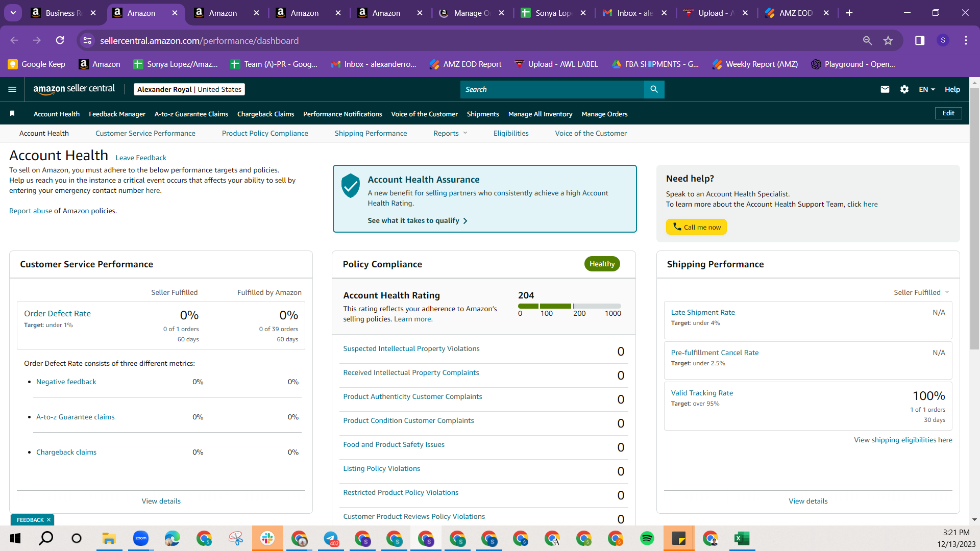980x551 pixels.
Task: Click the Account Health Rating progress bar
Action: [x=570, y=306]
